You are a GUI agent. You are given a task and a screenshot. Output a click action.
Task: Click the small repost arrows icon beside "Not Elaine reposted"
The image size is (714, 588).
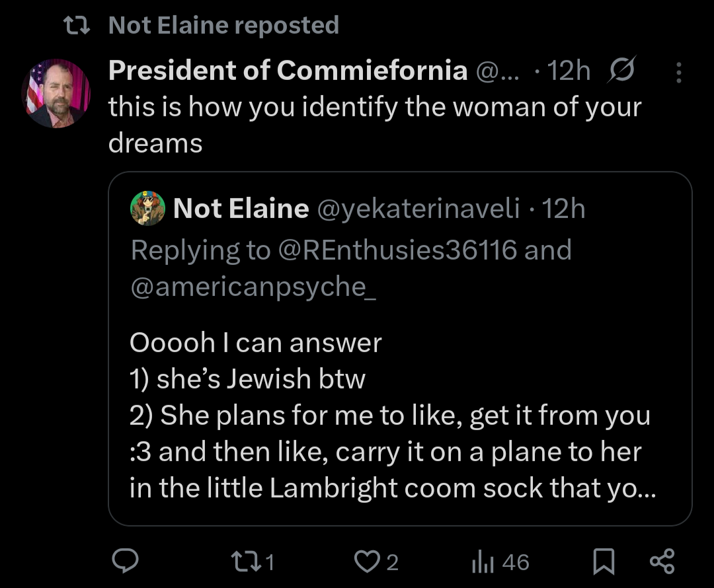click(x=76, y=26)
